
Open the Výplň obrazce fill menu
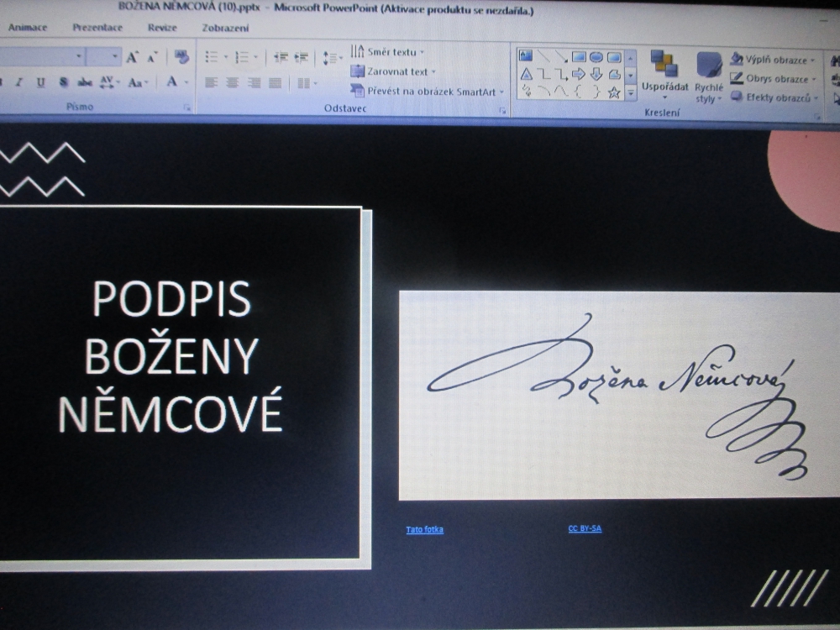pos(773,59)
